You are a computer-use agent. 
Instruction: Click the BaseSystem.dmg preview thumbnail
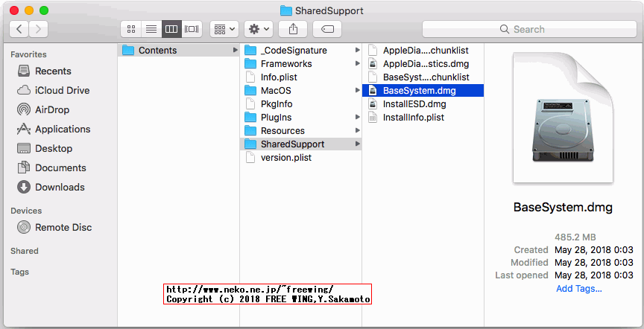click(563, 121)
